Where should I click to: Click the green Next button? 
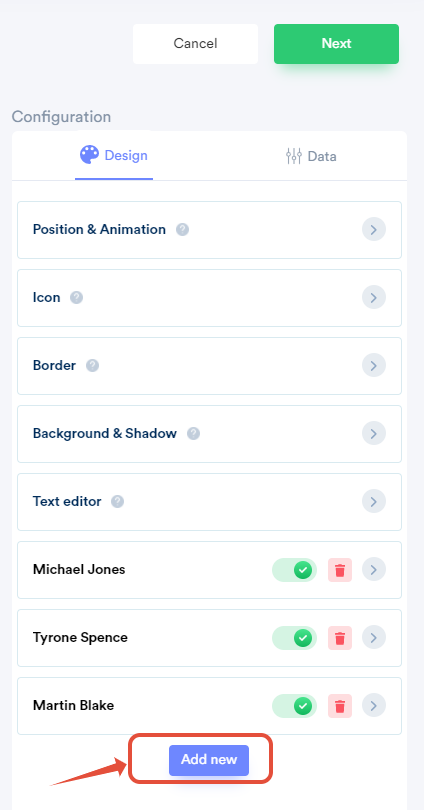click(x=336, y=44)
